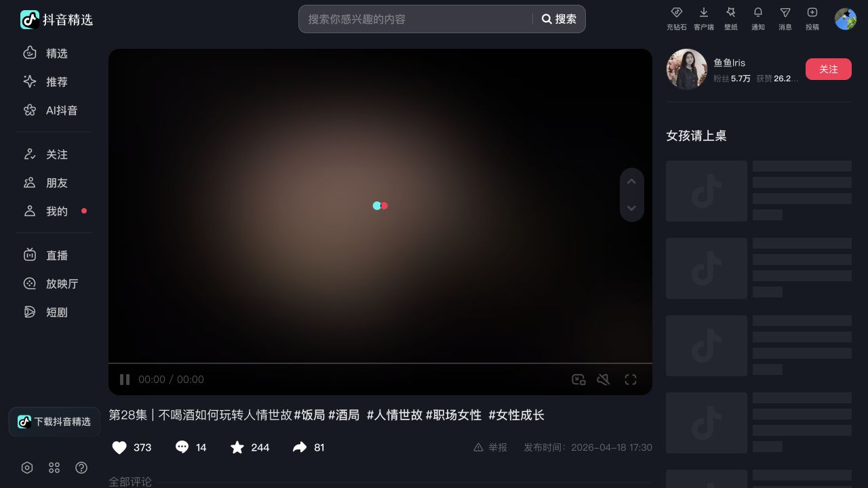Open the 壁纸 wallpaper icon
Screen dimensions: 868x488
731,12
